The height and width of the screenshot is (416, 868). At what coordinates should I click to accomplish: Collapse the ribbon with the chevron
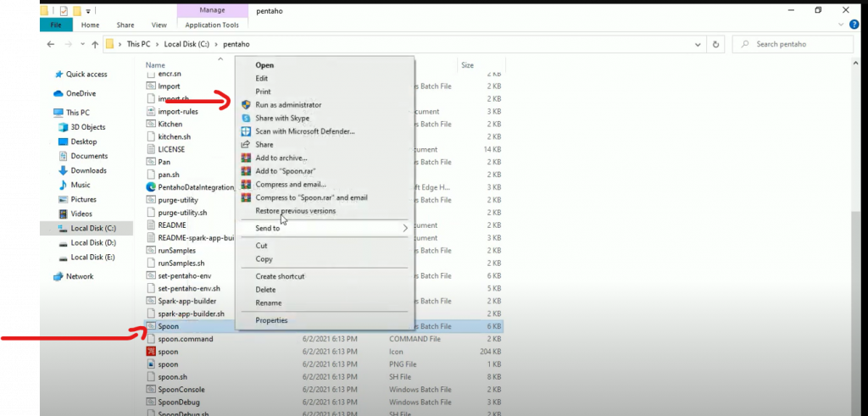point(842,25)
